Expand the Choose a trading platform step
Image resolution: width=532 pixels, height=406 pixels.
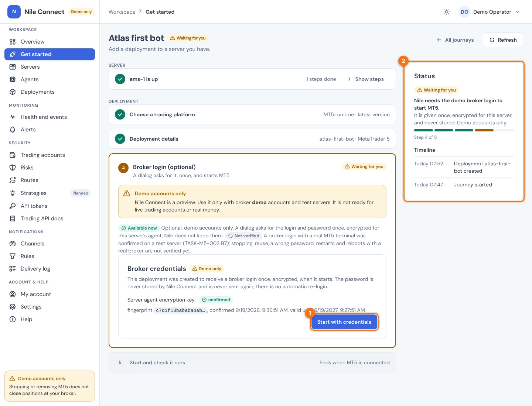(252, 114)
